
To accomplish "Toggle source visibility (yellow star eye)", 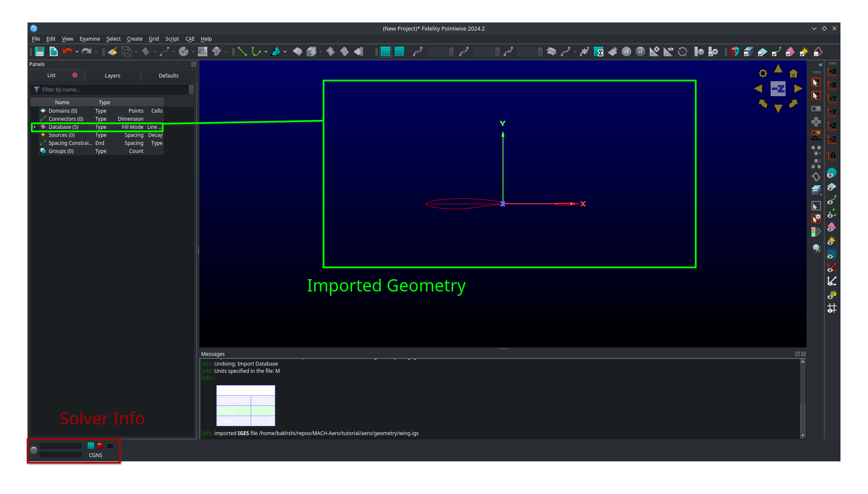I will 831,239.
